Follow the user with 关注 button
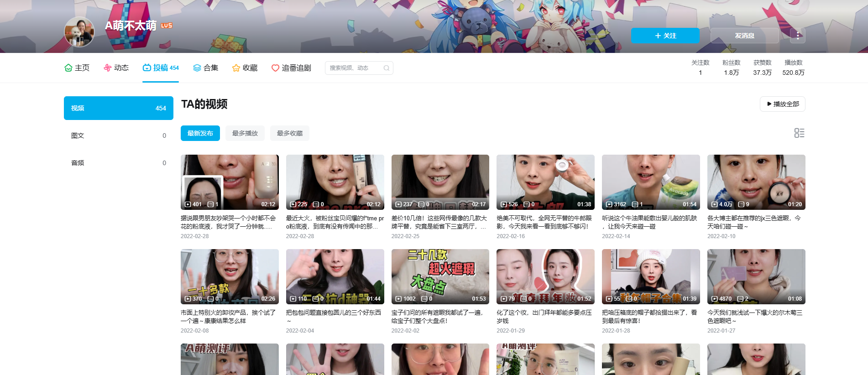The height and width of the screenshot is (375, 868). coord(665,36)
